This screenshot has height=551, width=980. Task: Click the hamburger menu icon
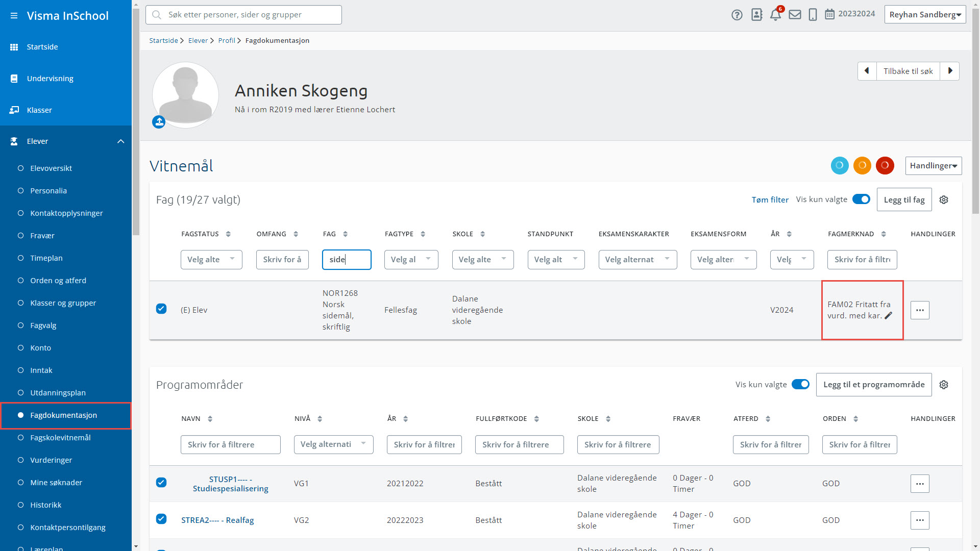[14, 16]
